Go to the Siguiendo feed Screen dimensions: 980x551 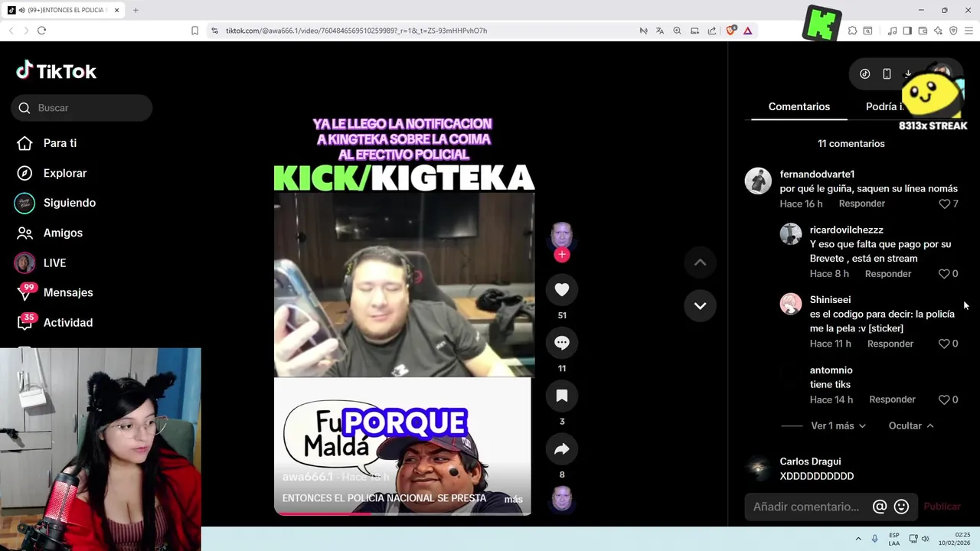click(55, 203)
